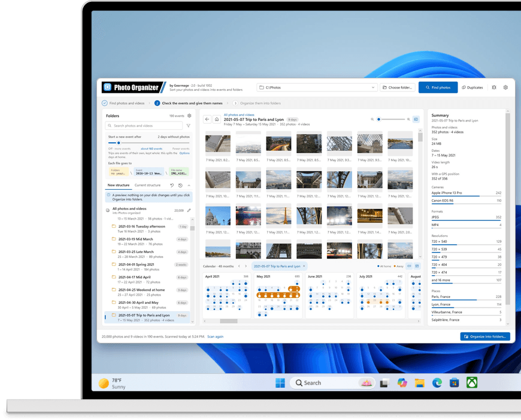This screenshot has height=420, width=521.
Task: Open the Folders path token dropdown
Action: 119,172
